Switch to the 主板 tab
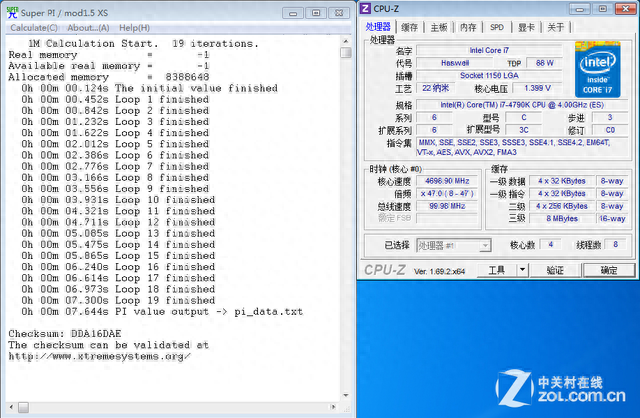 click(x=439, y=28)
